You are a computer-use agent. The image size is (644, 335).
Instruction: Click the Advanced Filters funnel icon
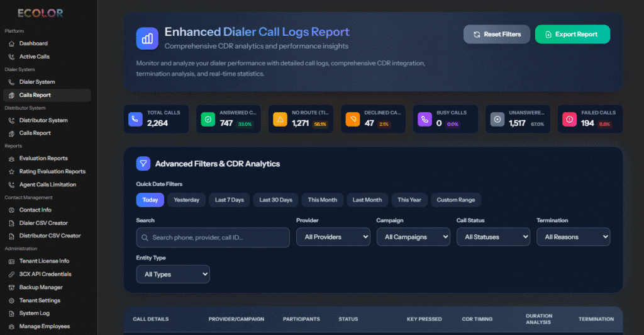click(143, 164)
